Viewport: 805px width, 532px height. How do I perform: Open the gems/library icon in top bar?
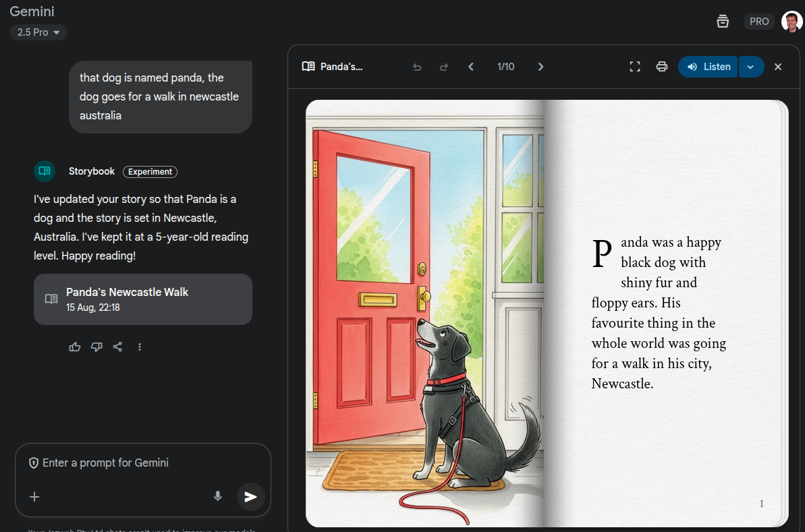pyautogui.click(x=723, y=22)
